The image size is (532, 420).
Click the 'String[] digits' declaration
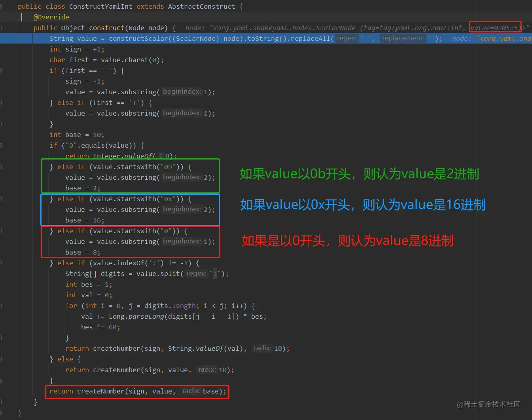(95, 274)
